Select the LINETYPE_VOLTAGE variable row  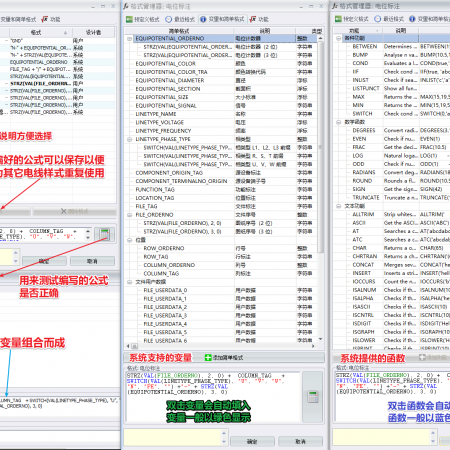[x=221, y=122]
